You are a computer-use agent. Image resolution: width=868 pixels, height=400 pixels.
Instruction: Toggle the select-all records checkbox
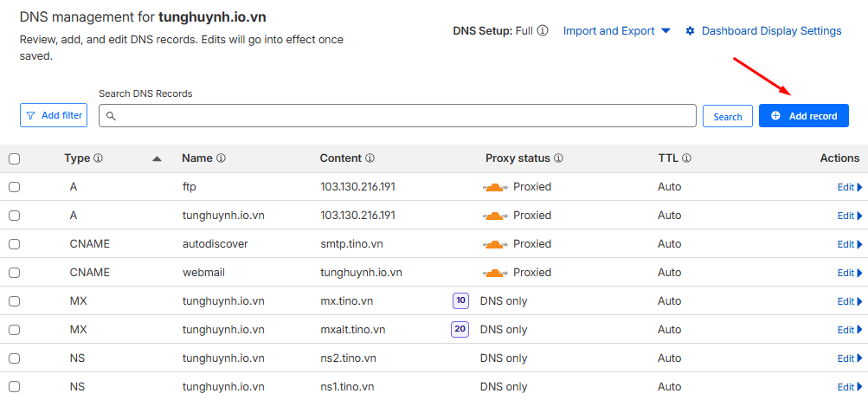[x=14, y=158]
